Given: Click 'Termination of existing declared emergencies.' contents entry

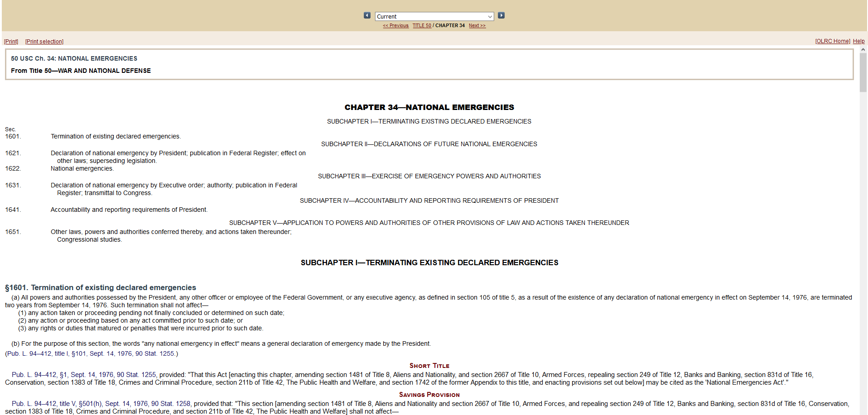Looking at the screenshot, I should pos(116,136).
